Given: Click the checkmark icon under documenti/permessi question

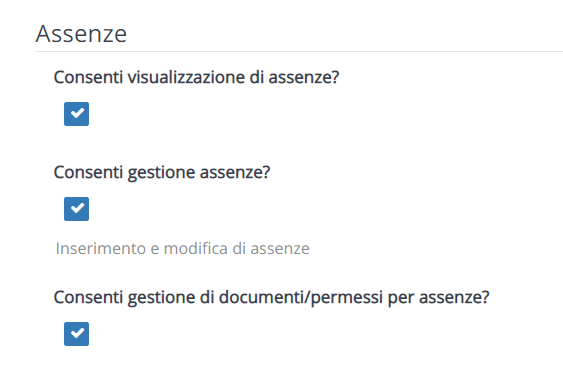Looking at the screenshot, I should pos(77,333).
